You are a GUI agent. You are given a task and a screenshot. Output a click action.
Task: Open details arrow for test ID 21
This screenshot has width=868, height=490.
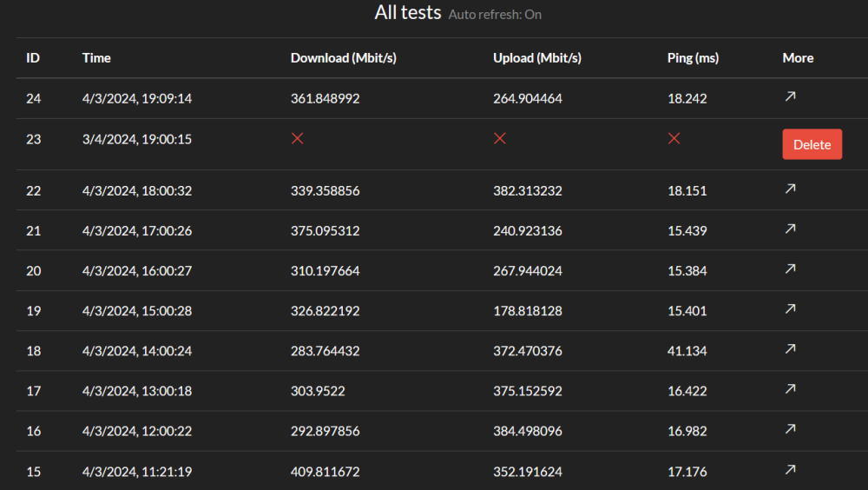(791, 228)
